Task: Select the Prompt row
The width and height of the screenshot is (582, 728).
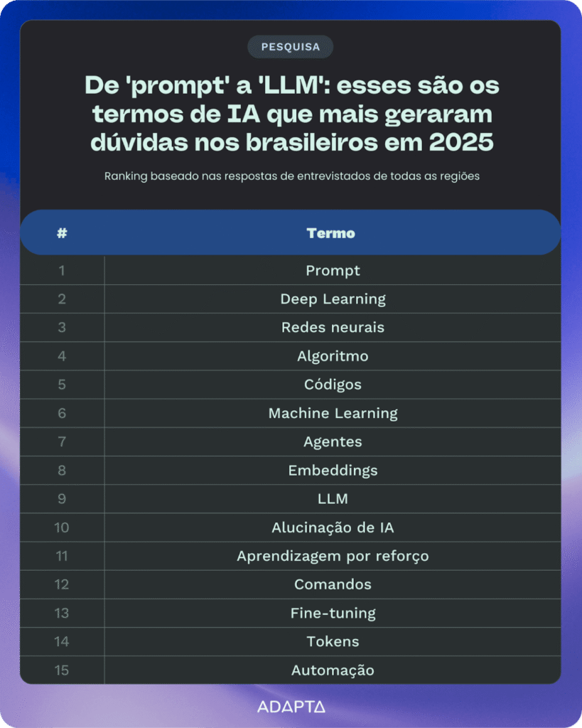Action: click(333, 271)
